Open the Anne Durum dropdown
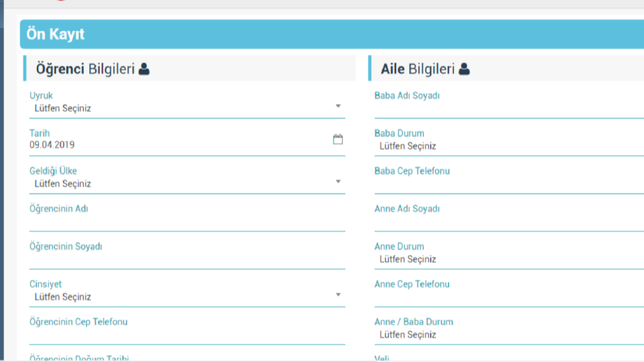644x362 pixels. coord(509,260)
